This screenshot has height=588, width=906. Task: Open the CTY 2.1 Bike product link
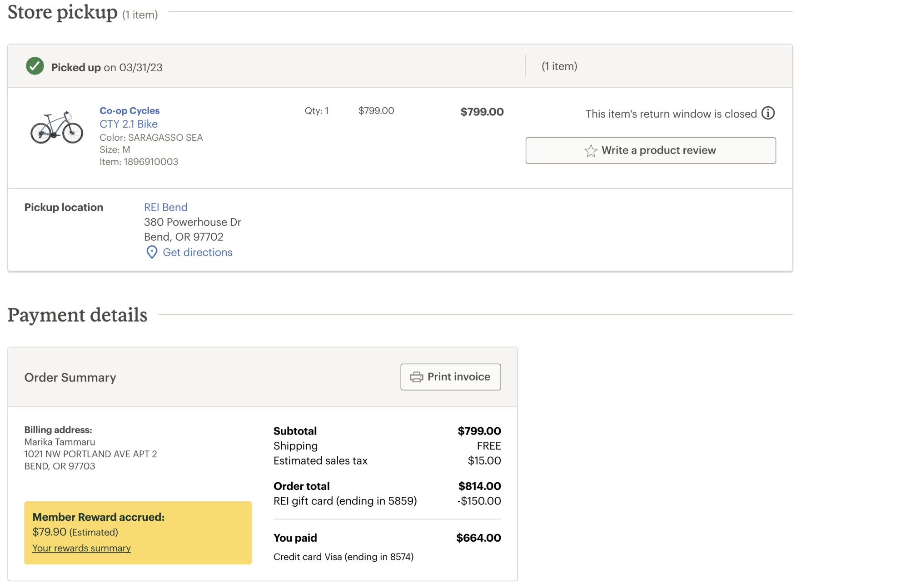[x=129, y=124]
